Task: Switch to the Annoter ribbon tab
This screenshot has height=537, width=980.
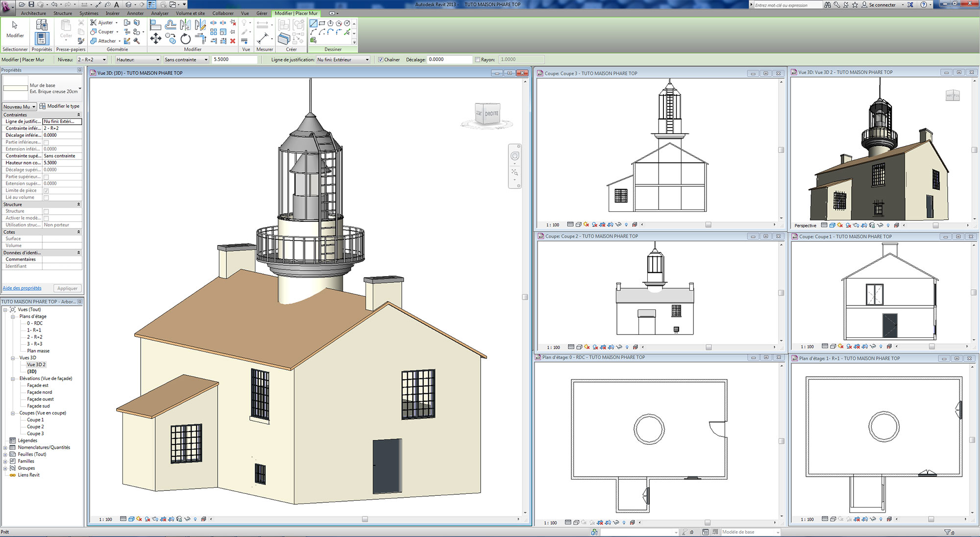Action: point(135,13)
